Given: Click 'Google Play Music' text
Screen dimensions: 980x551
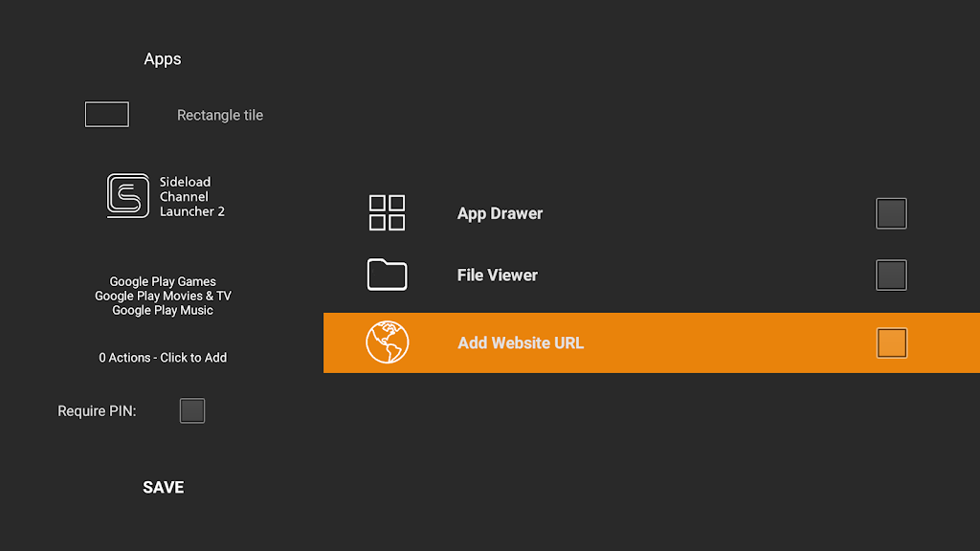Looking at the screenshot, I should pyautogui.click(x=163, y=311).
